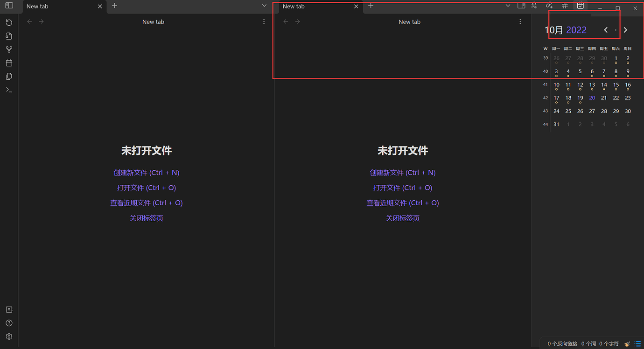Open the right pane tab list dropdown
The height and width of the screenshot is (349, 644).
[x=508, y=7]
